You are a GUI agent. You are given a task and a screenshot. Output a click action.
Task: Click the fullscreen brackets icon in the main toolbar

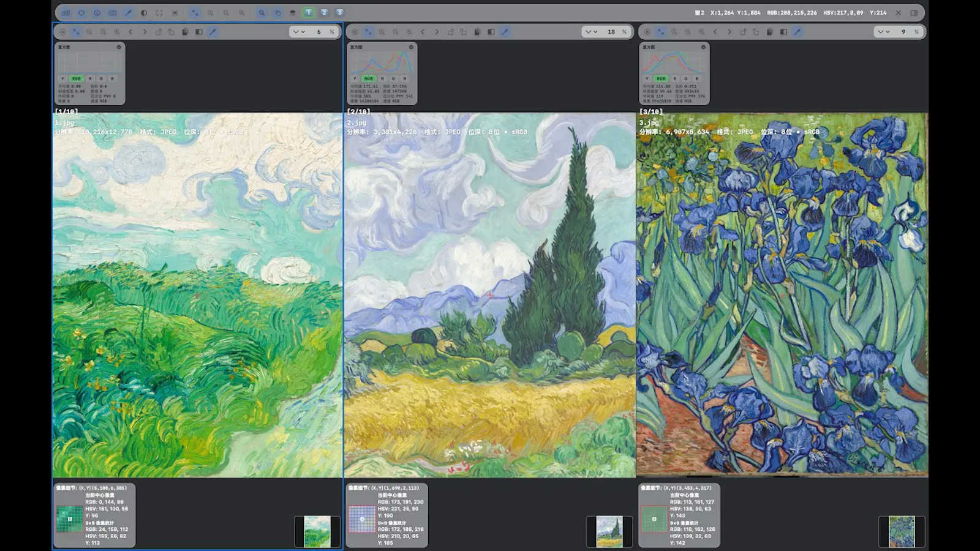(x=159, y=12)
